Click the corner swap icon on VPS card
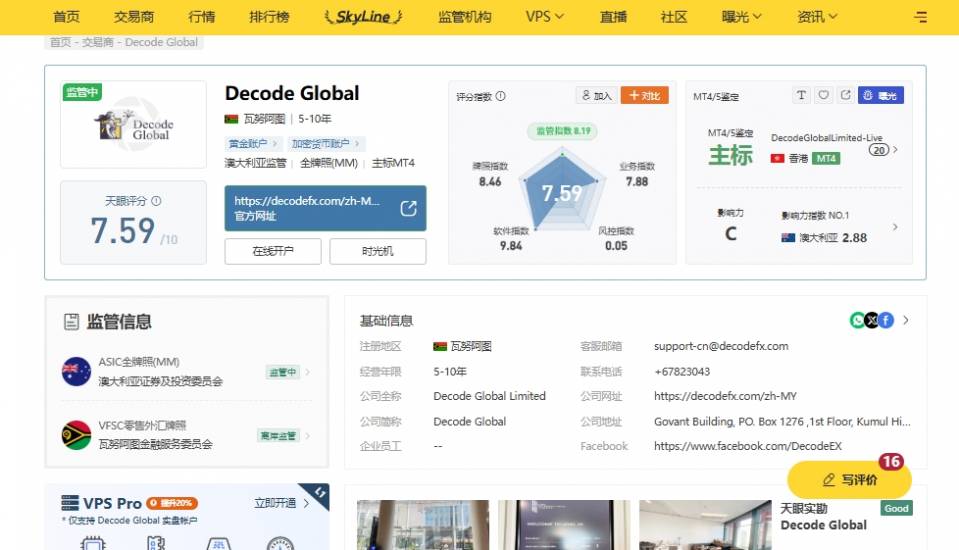 coord(320,492)
